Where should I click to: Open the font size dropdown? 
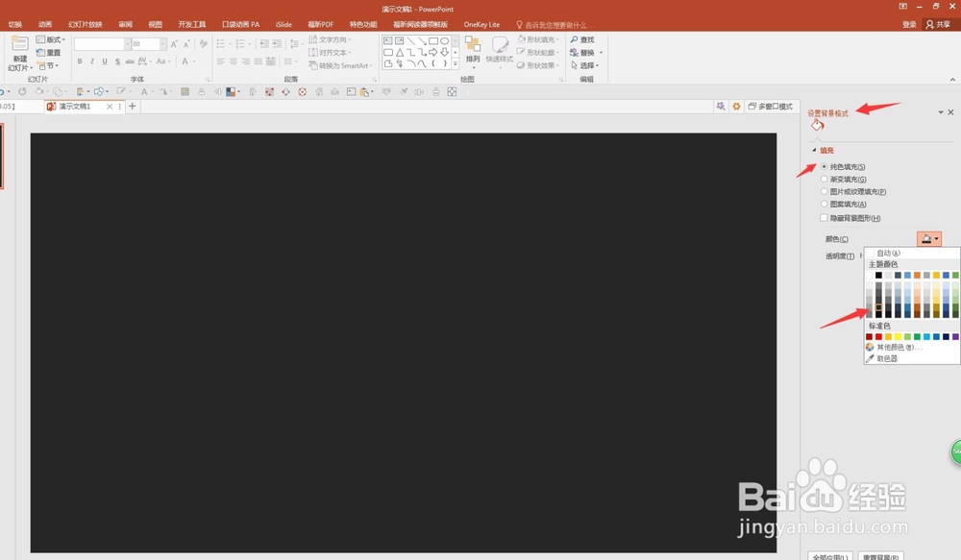point(162,44)
